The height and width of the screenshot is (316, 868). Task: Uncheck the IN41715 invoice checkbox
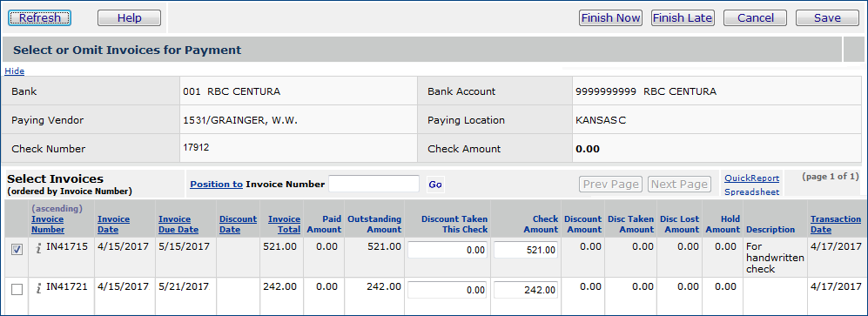(x=17, y=250)
